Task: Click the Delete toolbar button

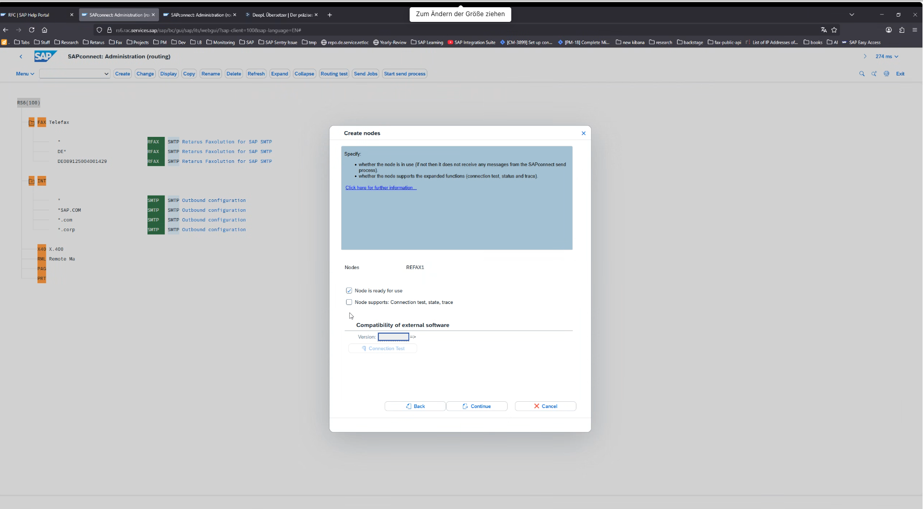Action: click(234, 74)
